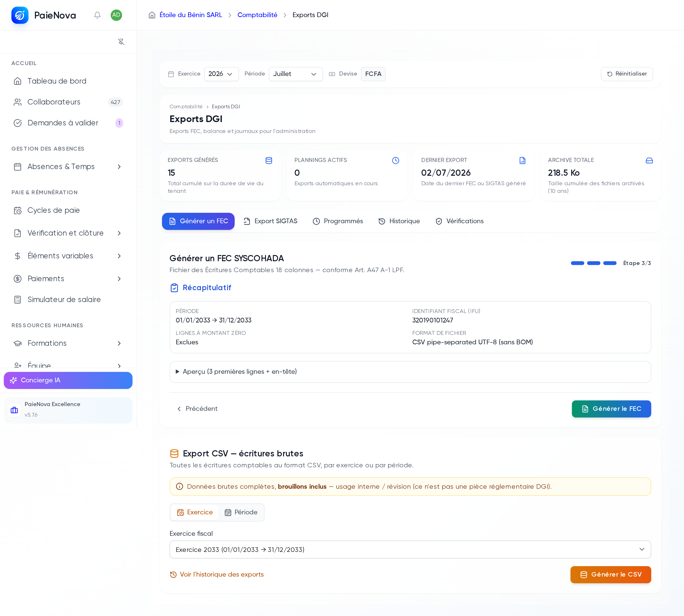684x616 pixels.
Task: Click the Réinitialiser button
Action: [x=627, y=74]
